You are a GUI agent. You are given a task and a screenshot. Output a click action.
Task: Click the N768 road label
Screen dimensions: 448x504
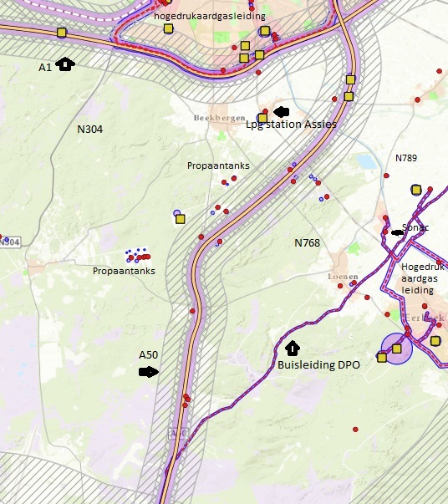coord(308,242)
